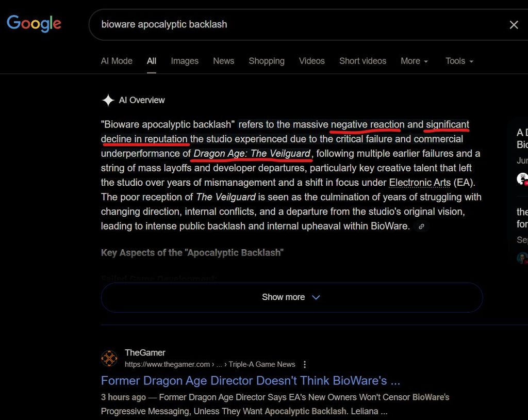Viewport: 528px width, 420px height.
Task: Clear the search box with X icon
Action: 514,25
